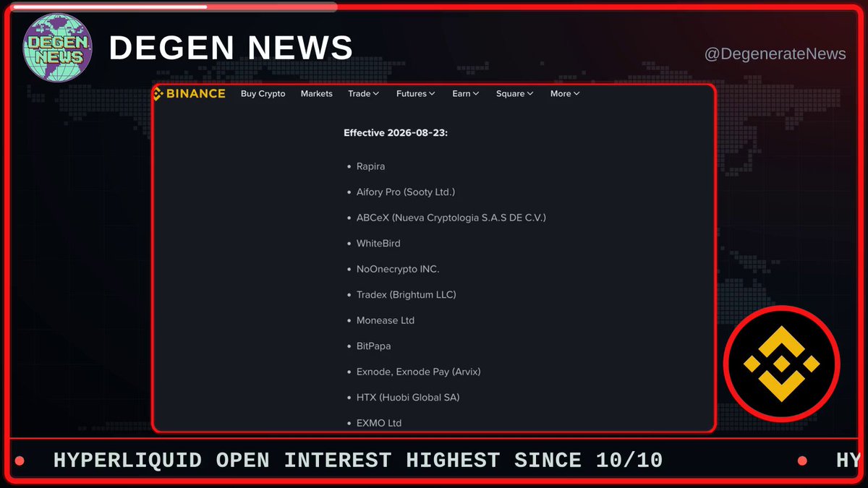Click the Degen News globe logo
Viewport: 868px width, 488px height.
coord(58,47)
